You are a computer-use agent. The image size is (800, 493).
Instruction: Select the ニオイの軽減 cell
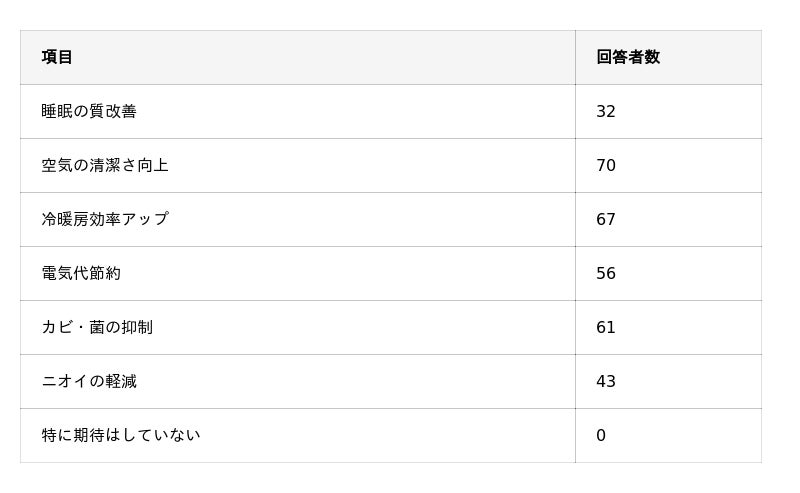click(x=297, y=381)
